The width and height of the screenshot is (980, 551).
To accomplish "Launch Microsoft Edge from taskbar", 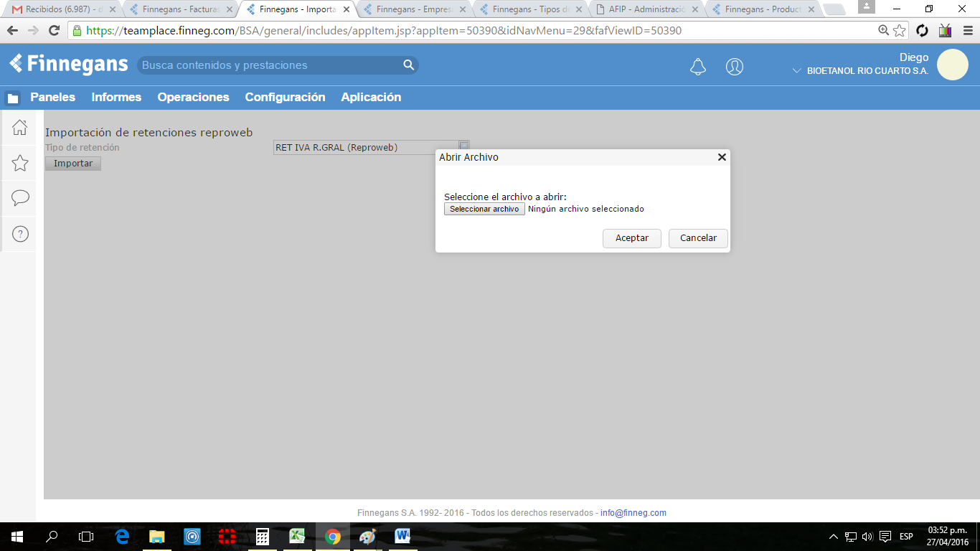I will (122, 537).
